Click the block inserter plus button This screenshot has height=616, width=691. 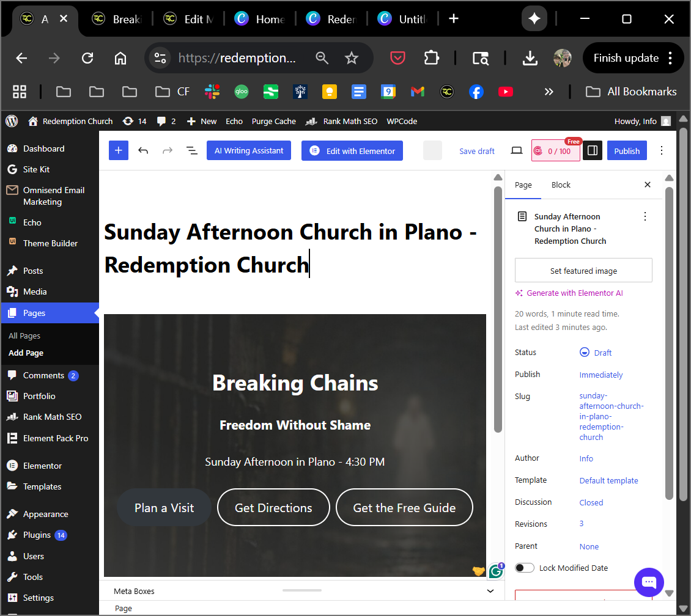[x=119, y=151]
